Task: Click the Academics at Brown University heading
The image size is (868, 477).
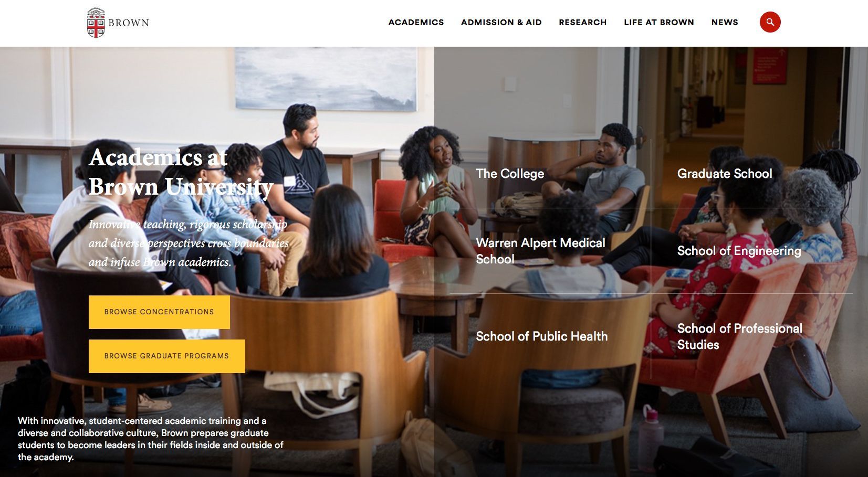Action: [x=181, y=172]
